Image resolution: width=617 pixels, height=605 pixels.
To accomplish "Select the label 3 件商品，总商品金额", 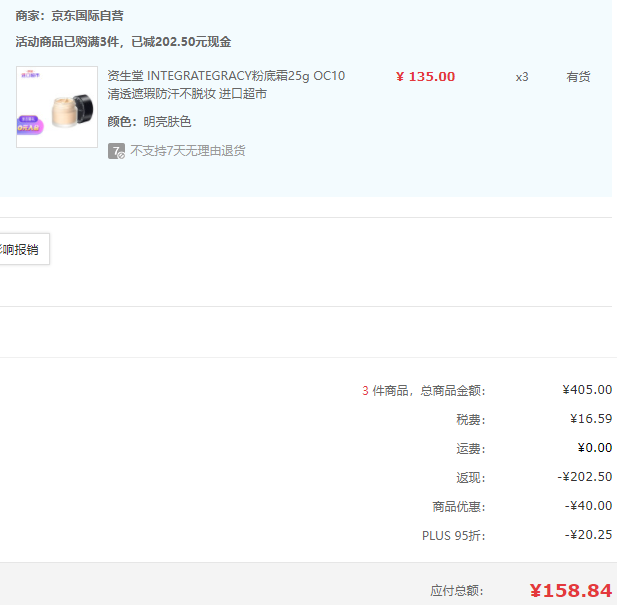I will pos(424,391).
